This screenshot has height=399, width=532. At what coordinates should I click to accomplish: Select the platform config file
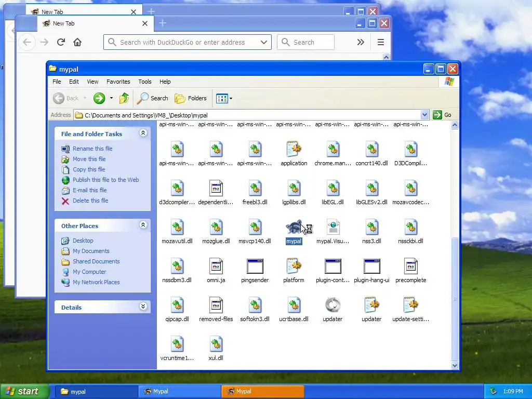[x=294, y=271]
